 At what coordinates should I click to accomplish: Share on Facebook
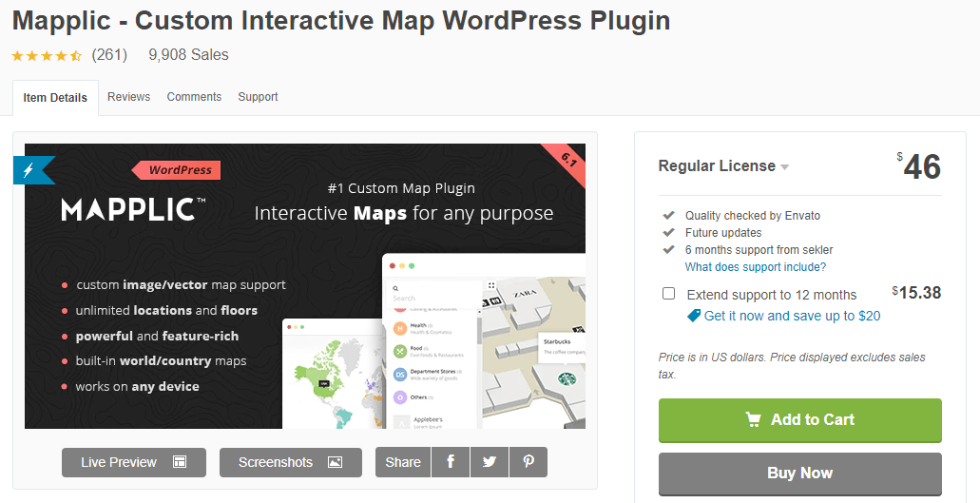(x=450, y=462)
